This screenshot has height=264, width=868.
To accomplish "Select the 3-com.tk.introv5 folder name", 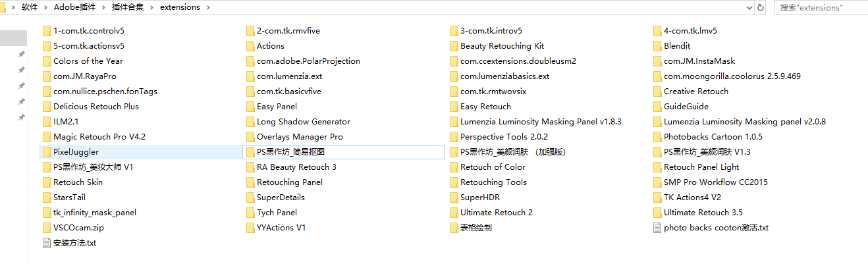I will pyautogui.click(x=491, y=31).
